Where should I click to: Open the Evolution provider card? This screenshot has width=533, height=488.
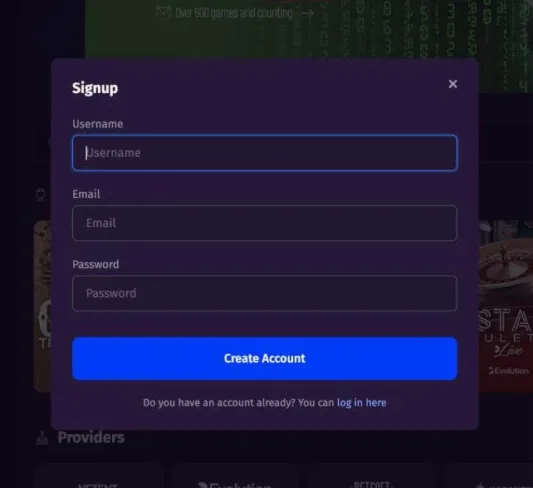pos(235,476)
